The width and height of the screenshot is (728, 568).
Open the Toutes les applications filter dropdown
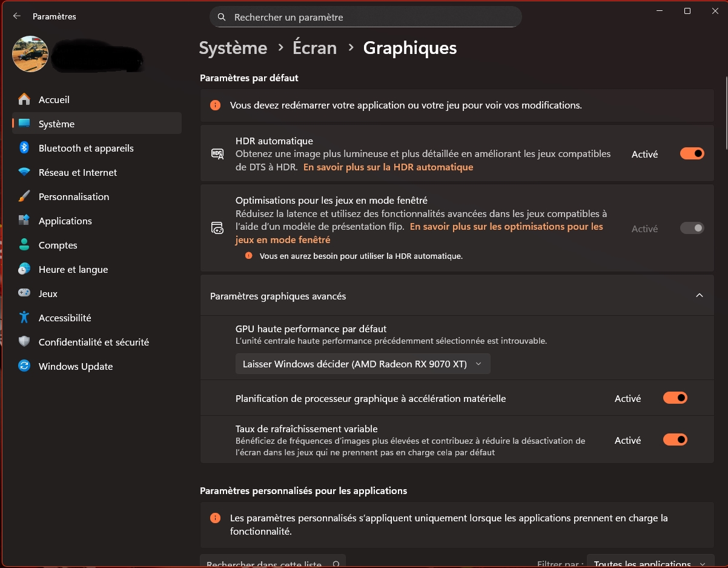click(x=650, y=563)
